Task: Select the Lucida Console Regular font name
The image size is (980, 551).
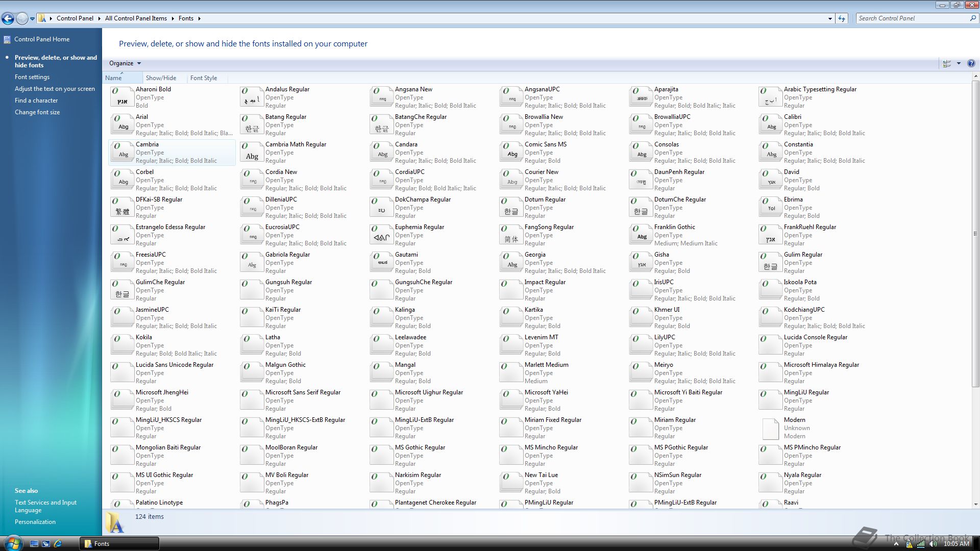Action: [x=815, y=337]
